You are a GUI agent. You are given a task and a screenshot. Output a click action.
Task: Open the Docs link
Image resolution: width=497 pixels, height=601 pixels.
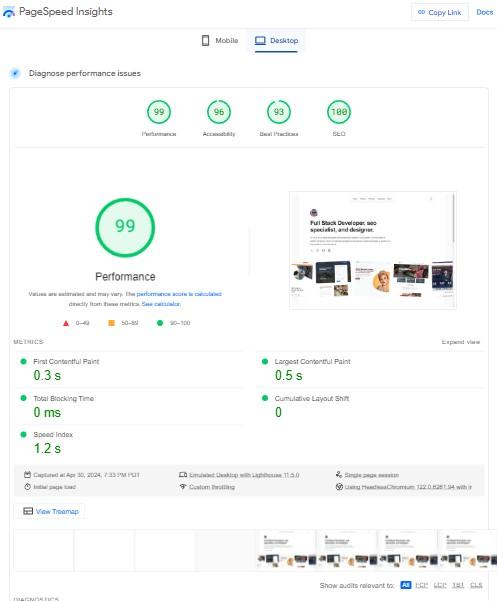(484, 12)
